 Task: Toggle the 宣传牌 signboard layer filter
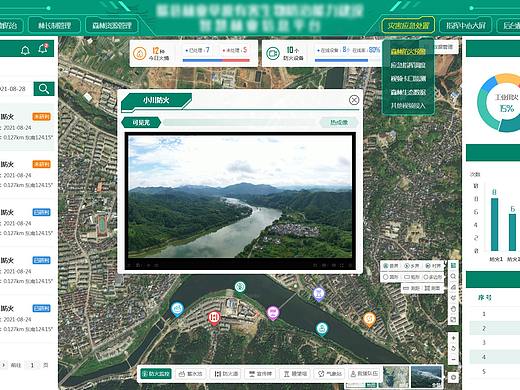[x=260, y=374]
